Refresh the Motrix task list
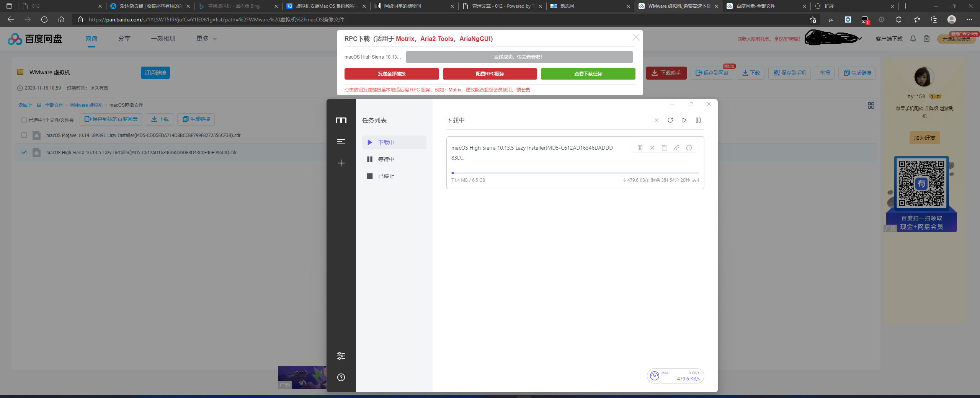This screenshot has width=980, height=398. [x=670, y=120]
